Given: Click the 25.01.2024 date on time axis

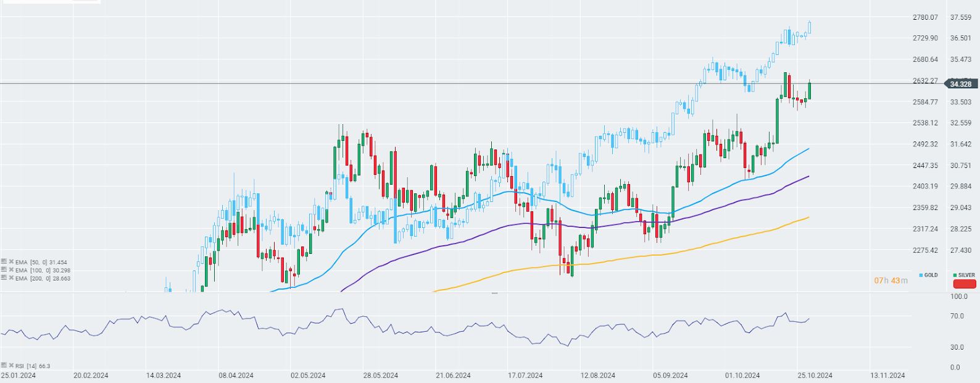Looking at the screenshot, I should coord(18,375).
